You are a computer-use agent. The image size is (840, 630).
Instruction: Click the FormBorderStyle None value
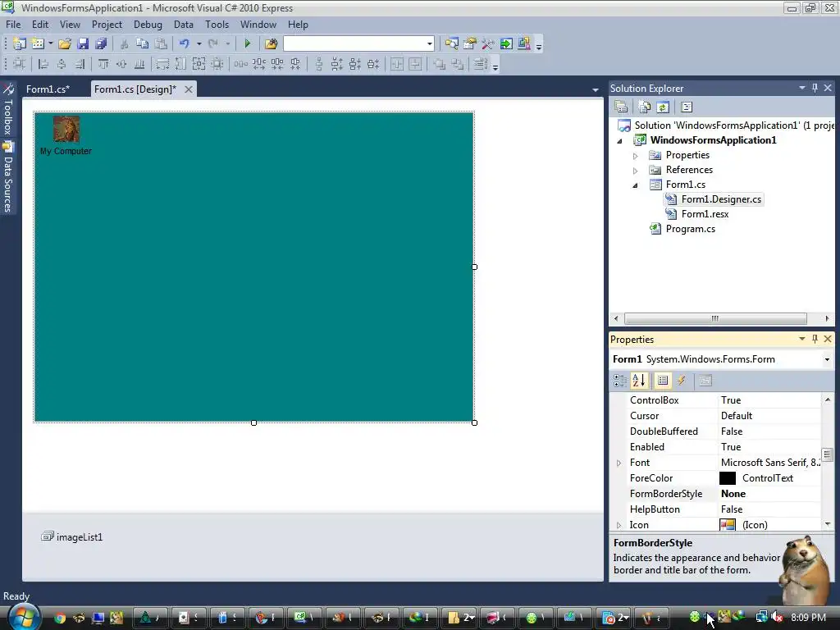(x=733, y=493)
